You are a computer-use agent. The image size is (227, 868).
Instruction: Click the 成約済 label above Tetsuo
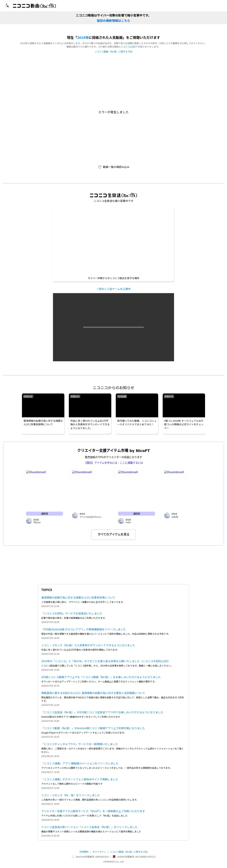click(44, 514)
